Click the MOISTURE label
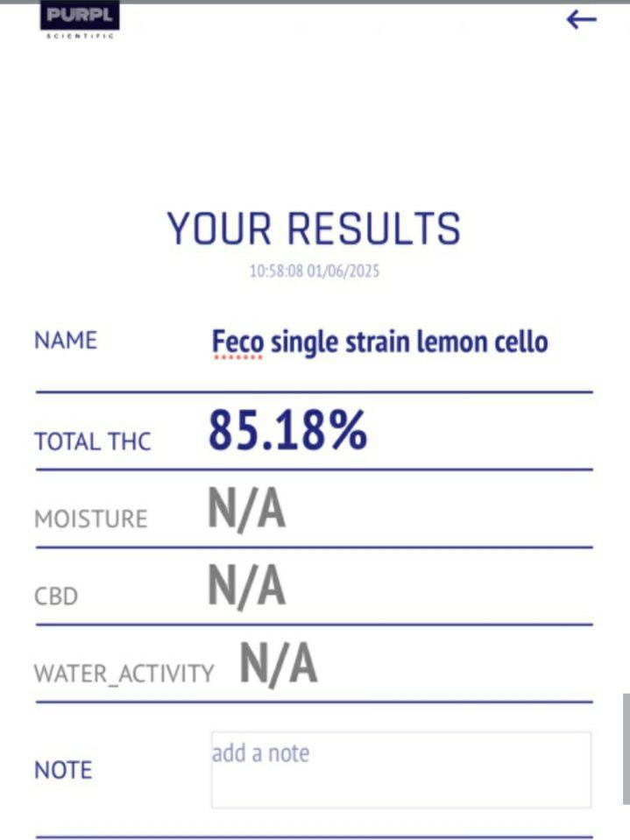The width and height of the screenshot is (630, 840). (90, 519)
